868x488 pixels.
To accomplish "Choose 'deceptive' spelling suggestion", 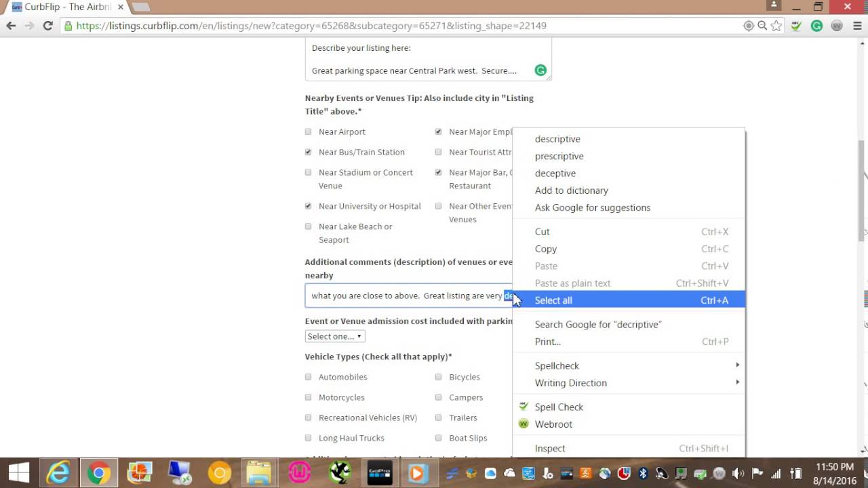I will 629,173.
